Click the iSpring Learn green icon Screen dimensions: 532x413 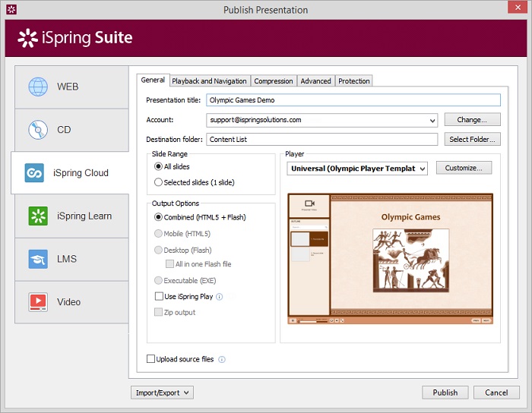coord(38,216)
